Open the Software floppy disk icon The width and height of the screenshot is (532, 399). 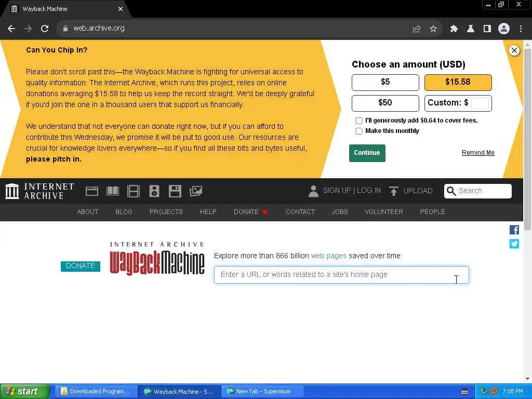175,191
